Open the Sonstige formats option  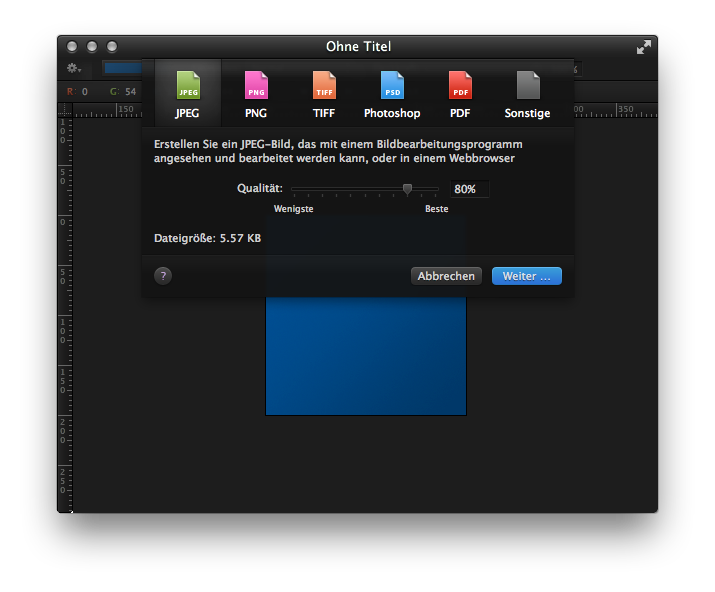(x=527, y=86)
